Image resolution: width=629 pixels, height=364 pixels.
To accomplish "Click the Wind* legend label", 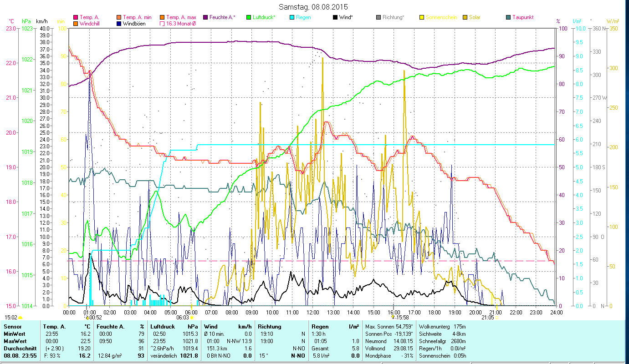I will 346,17.
